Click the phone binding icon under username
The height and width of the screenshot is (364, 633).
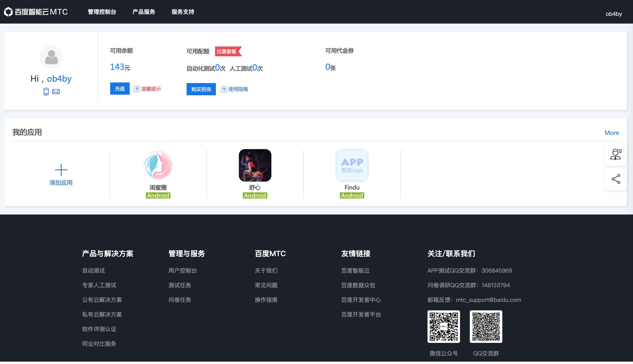pos(46,91)
